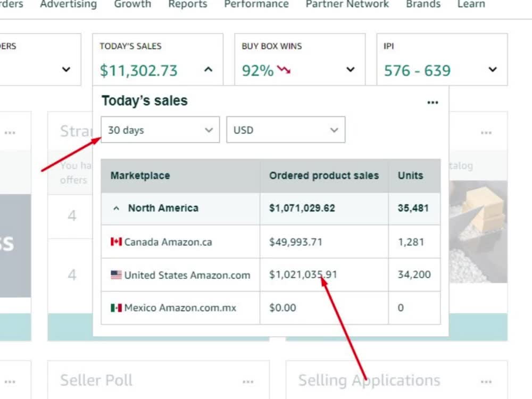Open Selling Applications card options menu
The height and width of the screenshot is (399, 532).
pyautogui.click(x=486, y=382)
